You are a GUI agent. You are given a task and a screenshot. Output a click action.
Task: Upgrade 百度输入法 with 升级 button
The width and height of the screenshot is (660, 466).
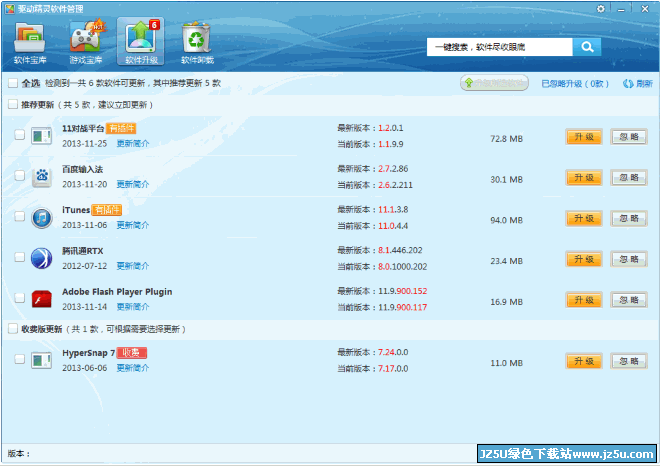584,178
